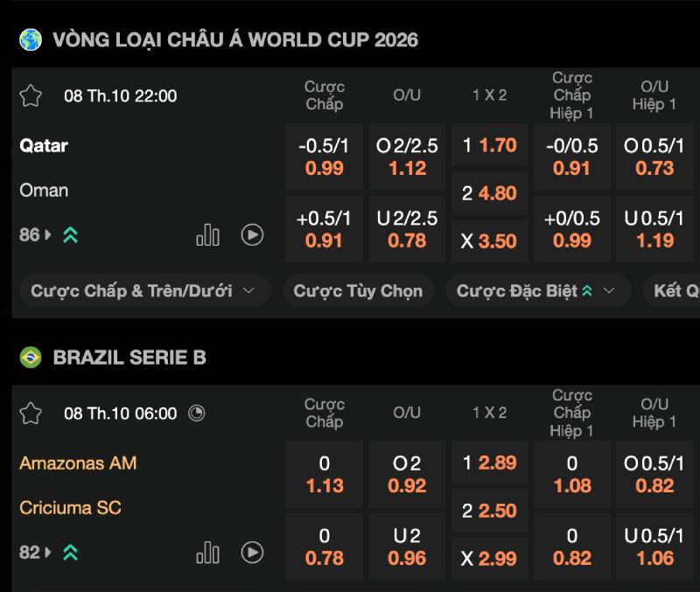Play live stream for Amazonas vs Criciuma
The width and height of the screenshot is (700, 592).
tap(252, 552)
